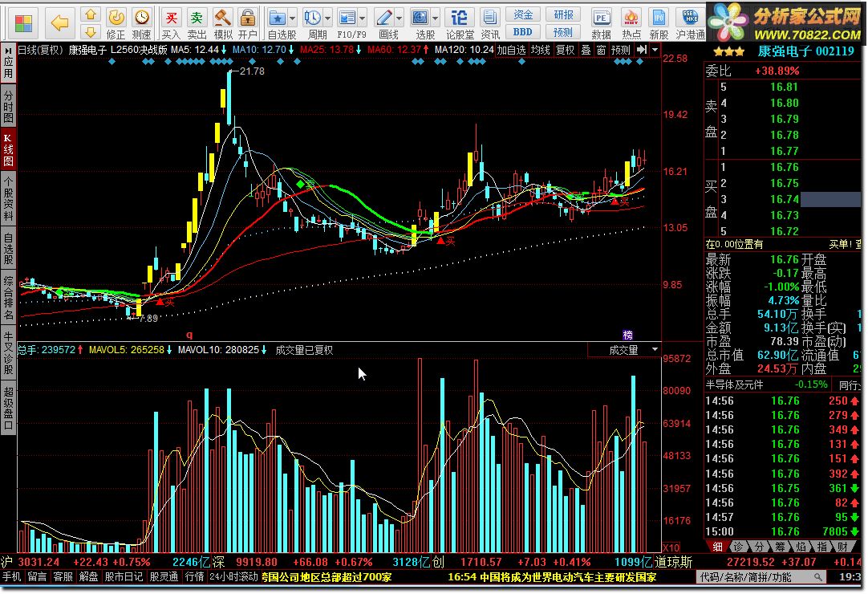The width and height of the screenshot is (868, 594).
Task: Toggle 均线 moving averages display
Action: [540, 50]
